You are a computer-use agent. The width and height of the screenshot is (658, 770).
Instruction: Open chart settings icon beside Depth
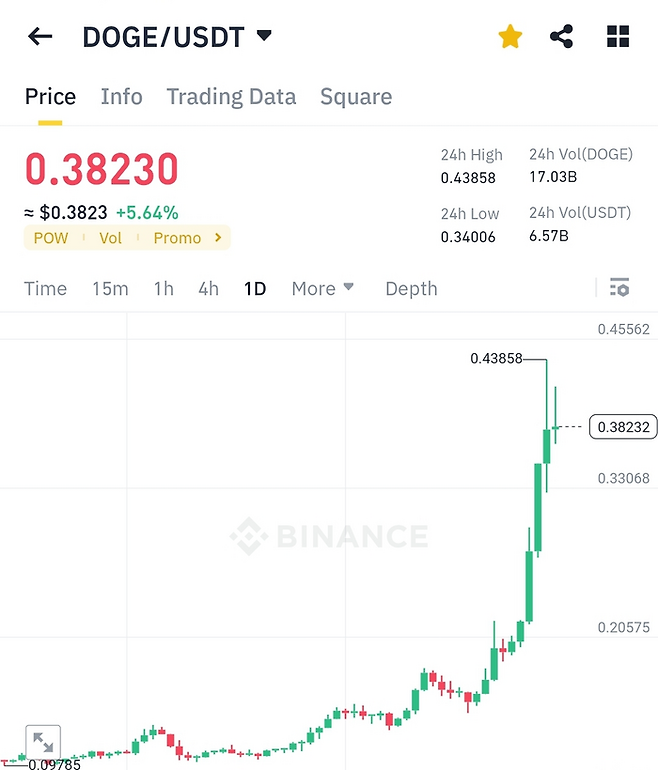[x=620, y=288]
